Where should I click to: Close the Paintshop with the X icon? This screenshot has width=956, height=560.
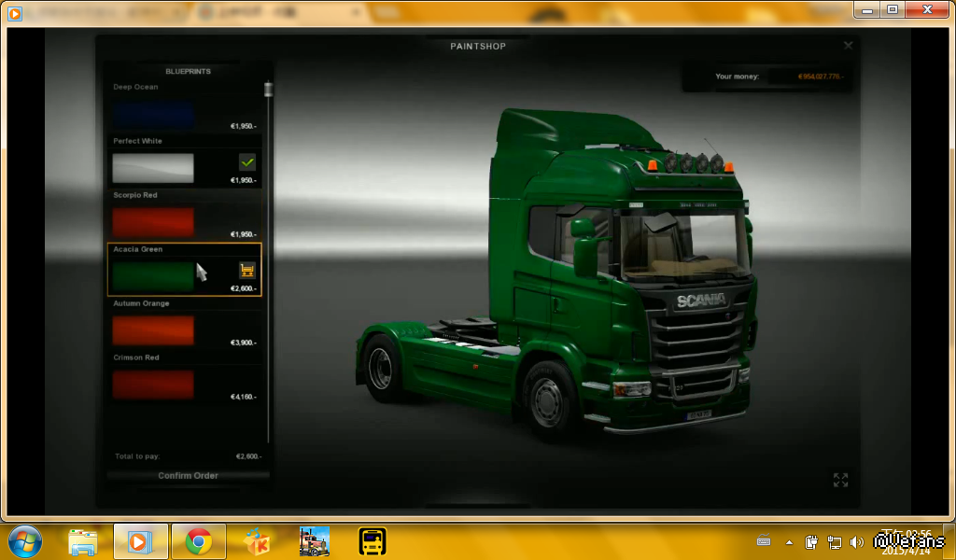848,46
